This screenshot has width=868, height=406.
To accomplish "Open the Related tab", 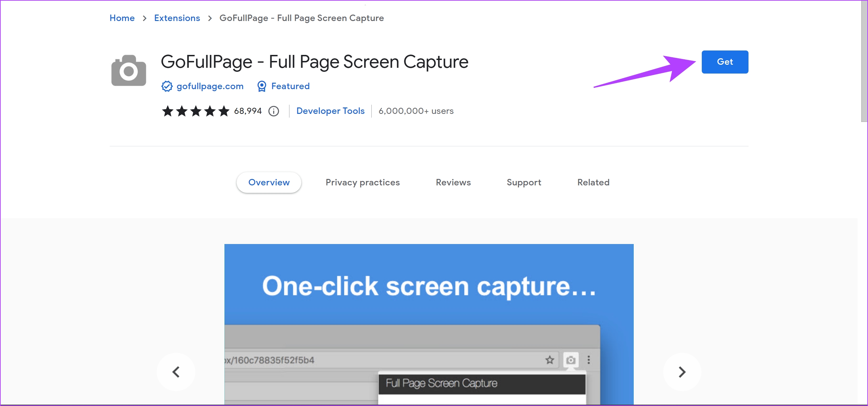I will click(593, 182).
